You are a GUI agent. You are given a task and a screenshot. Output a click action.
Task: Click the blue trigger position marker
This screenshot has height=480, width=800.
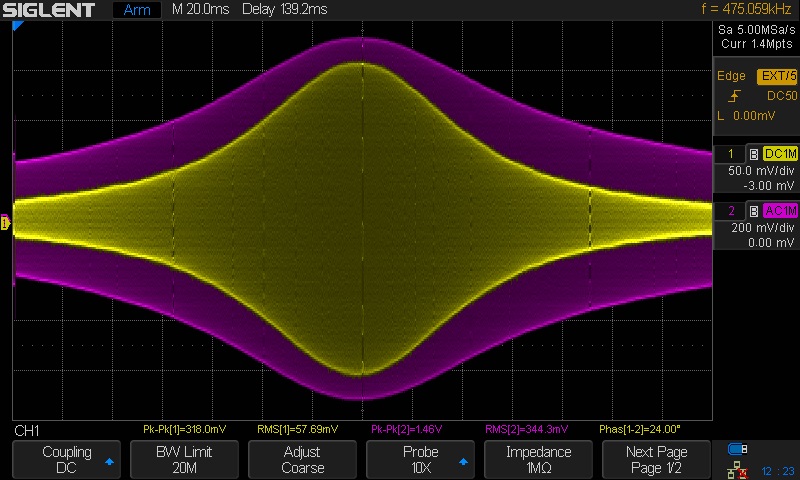pyautogui.click(x=17, y=27)
